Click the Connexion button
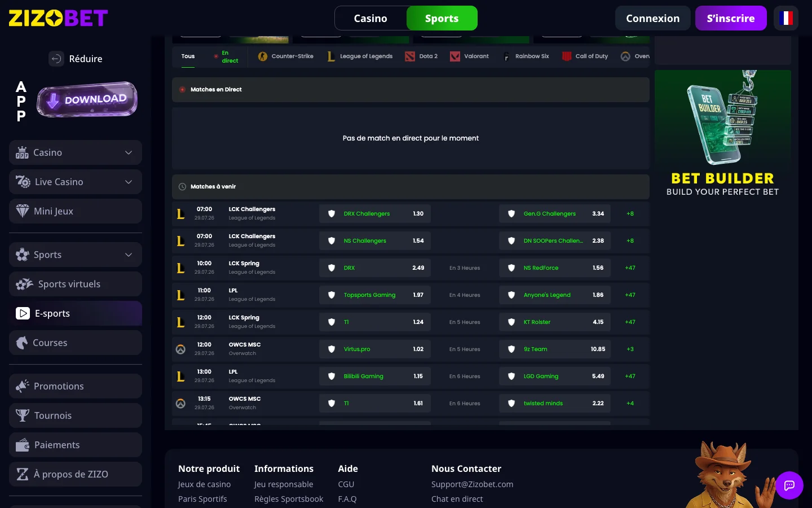 tap(653, 18)
